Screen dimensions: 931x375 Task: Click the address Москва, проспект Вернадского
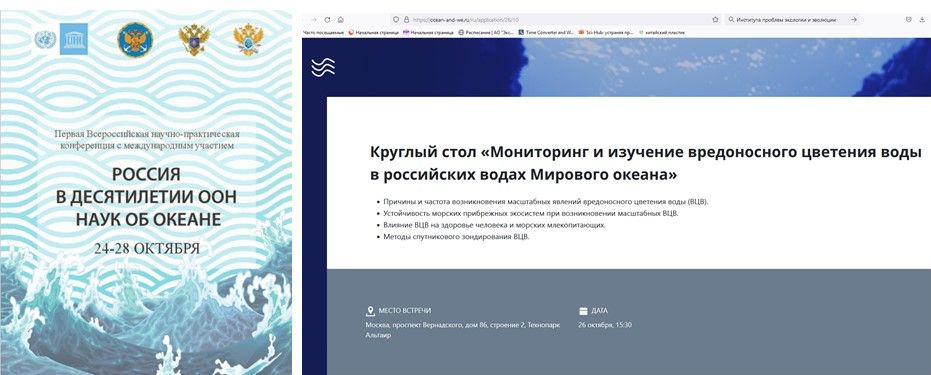click(463, 330)
